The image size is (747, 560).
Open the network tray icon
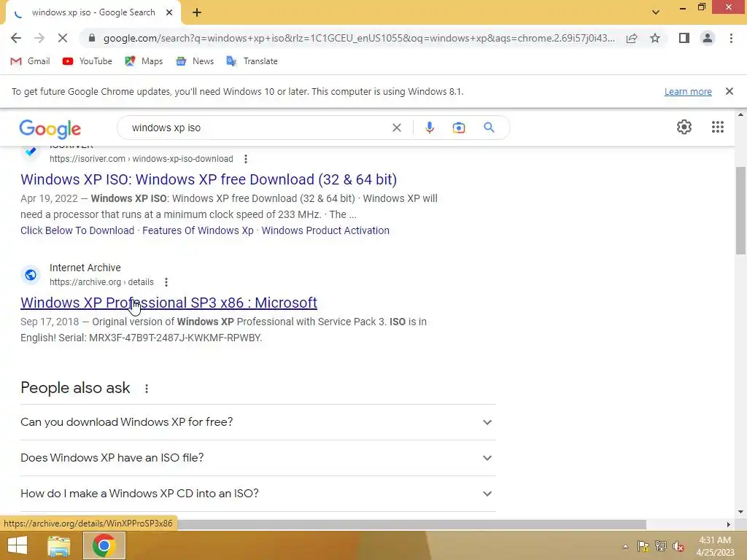click(x=661, y=546)
